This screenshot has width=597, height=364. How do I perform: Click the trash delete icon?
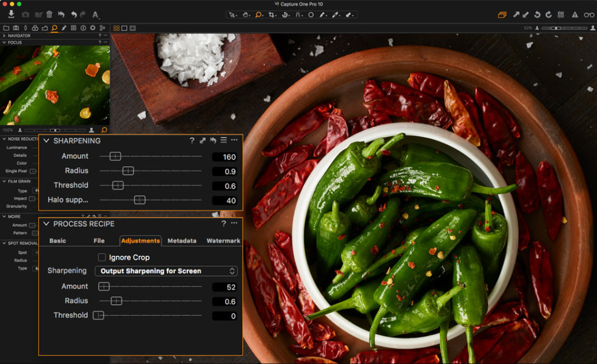point(49,15)
